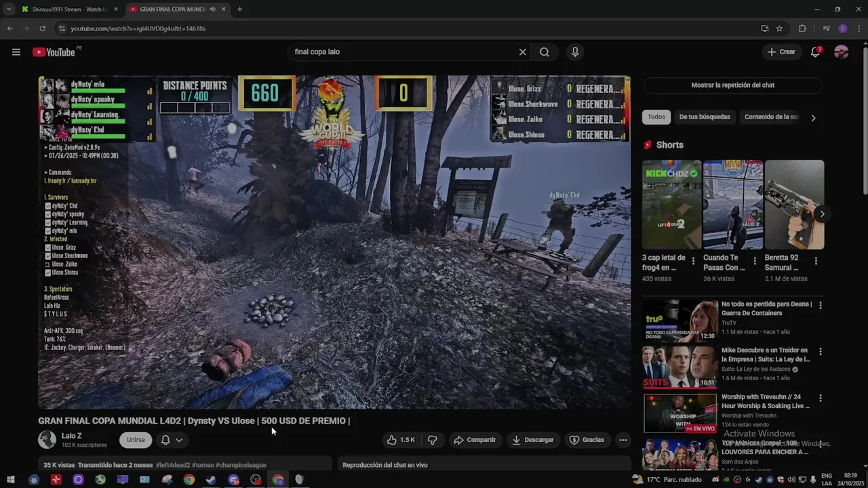Image resolution: width=868 pixels, height=488 pixels.
Task: Open Chrome tab search dropdown arrow
Action: (x=9, y=9)
